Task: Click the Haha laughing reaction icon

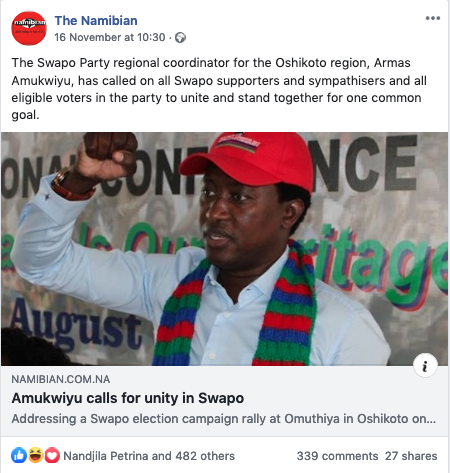Action: tap(36, 455)
